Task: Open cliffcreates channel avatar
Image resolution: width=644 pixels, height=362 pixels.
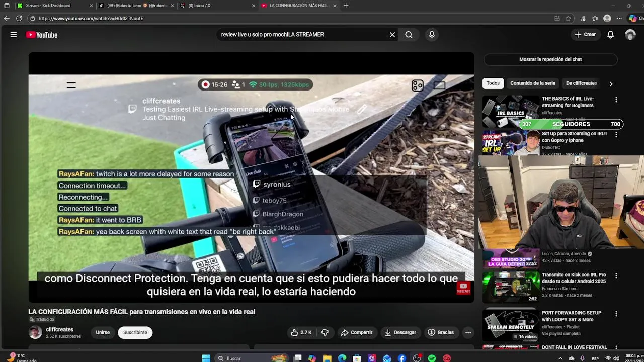Action: point(35,332)
